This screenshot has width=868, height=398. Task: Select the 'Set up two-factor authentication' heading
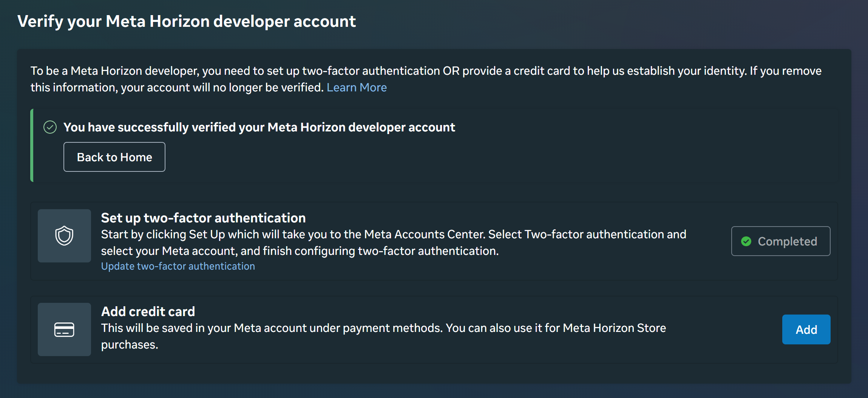pyautogui.click(x=203, y=218)
